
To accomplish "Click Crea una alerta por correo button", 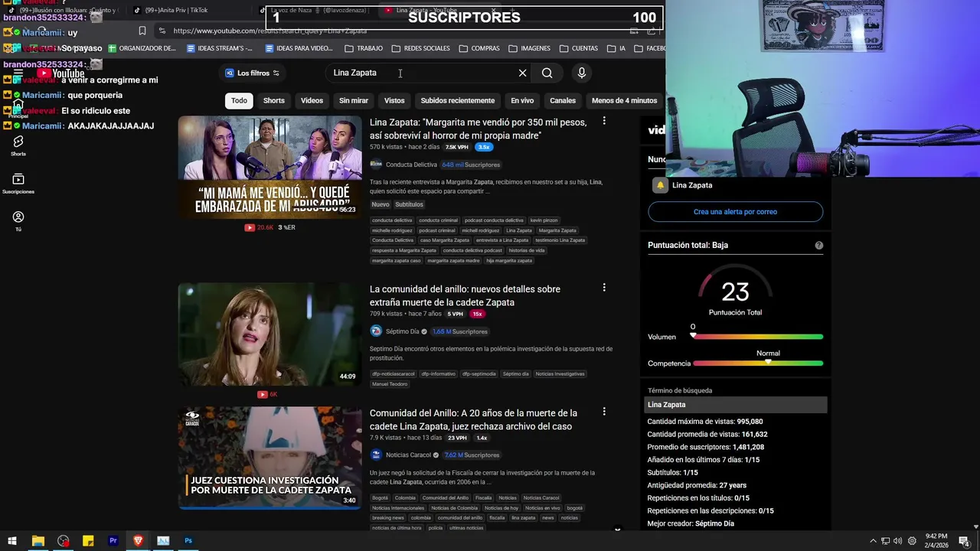I will [x=735, y=212].
